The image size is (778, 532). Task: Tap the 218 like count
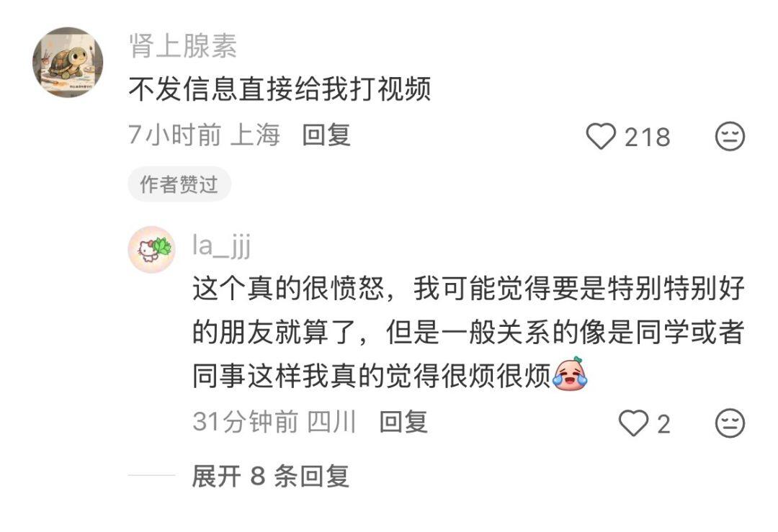click(647, 137)
